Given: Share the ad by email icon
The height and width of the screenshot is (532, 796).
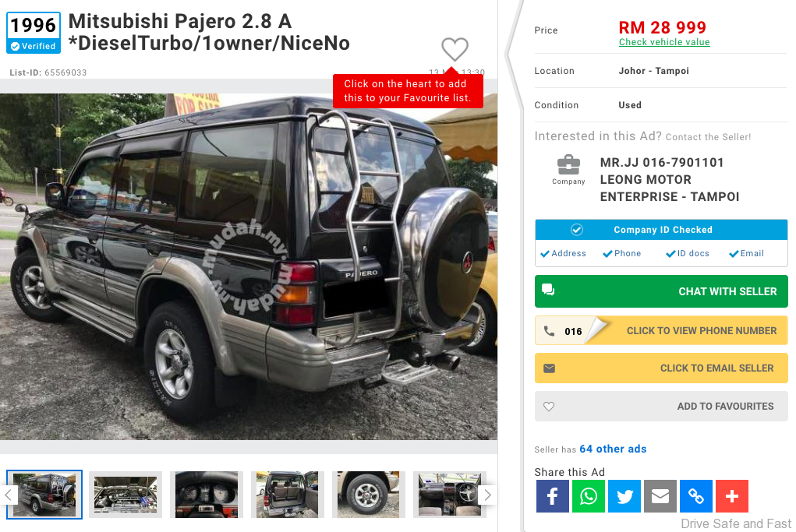Looking at the screenshot, I should pyautogui.click(x=660, y=496).
